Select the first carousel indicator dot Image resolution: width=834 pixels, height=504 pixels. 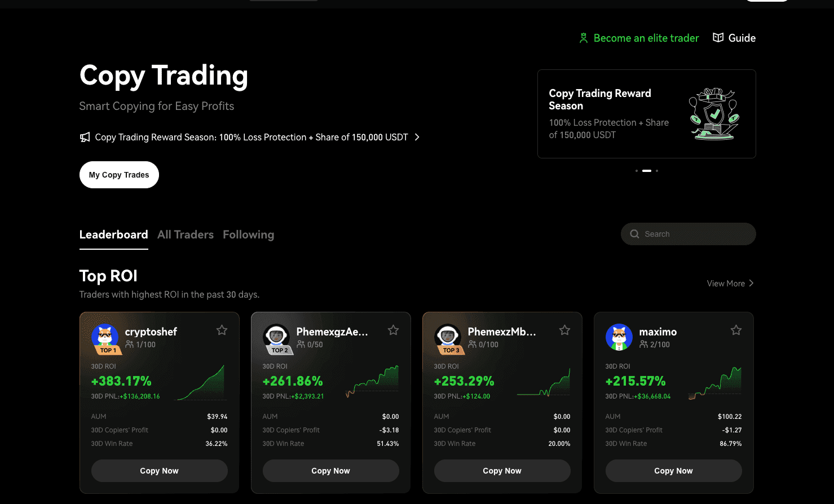point(637,170)
